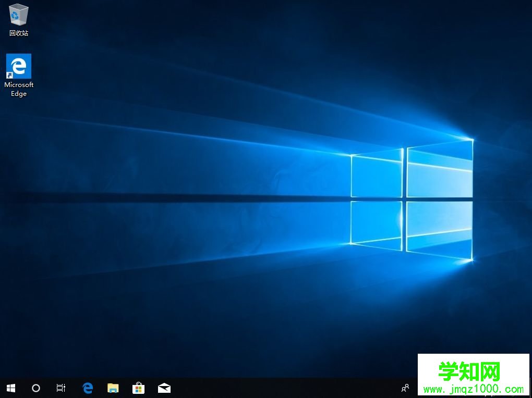Open the Start menu
The image size is (532, 398).
10,388
